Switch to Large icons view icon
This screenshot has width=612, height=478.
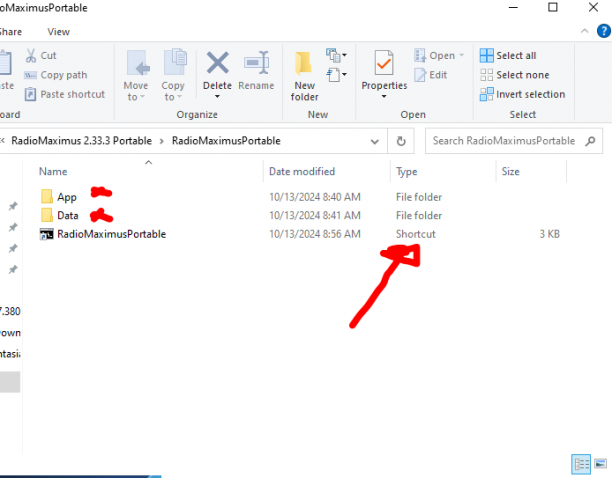[x=600, y=464]
